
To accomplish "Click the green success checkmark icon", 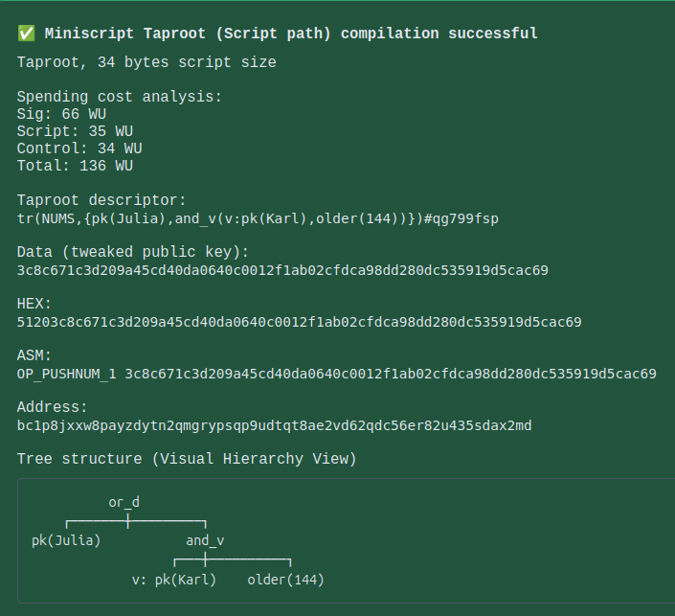I will (x=26, y=34).
